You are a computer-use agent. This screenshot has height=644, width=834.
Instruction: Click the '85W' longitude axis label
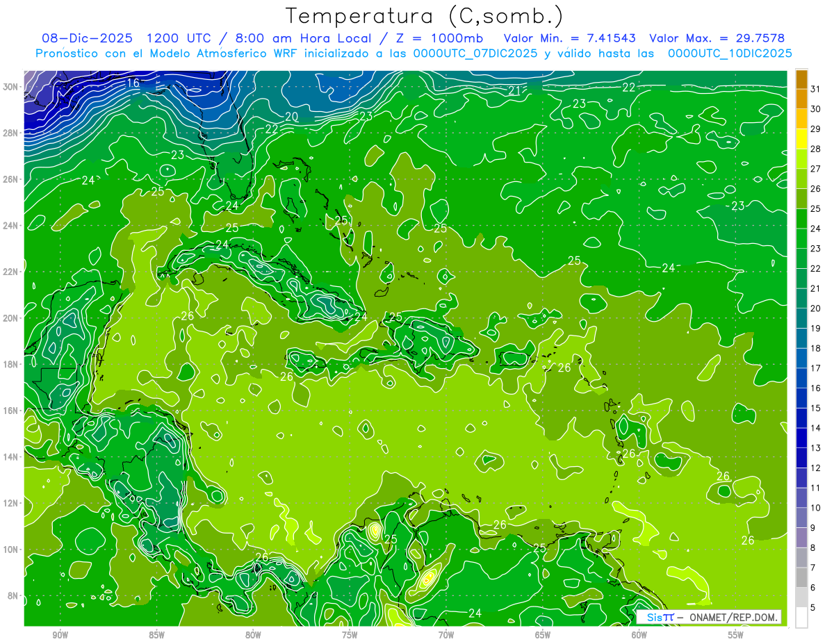point(156,635)
